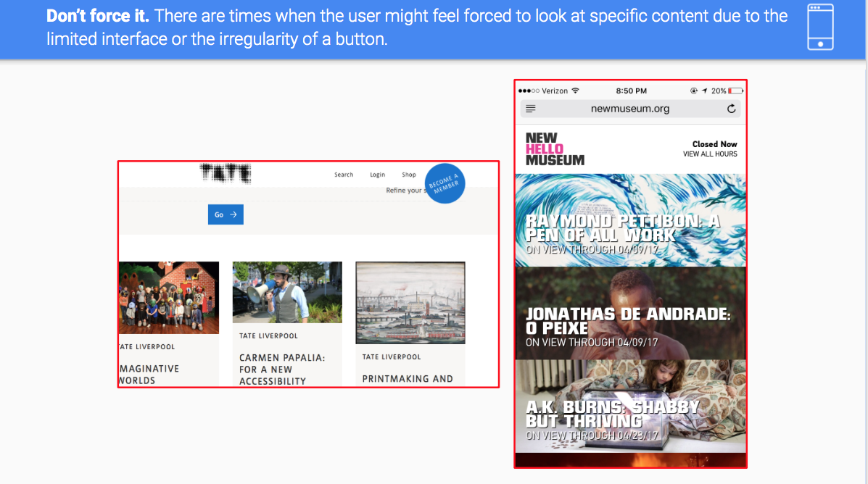Tap the New Hello Museum logo
This screenshot has height=484, width=868.
(555, 149)
